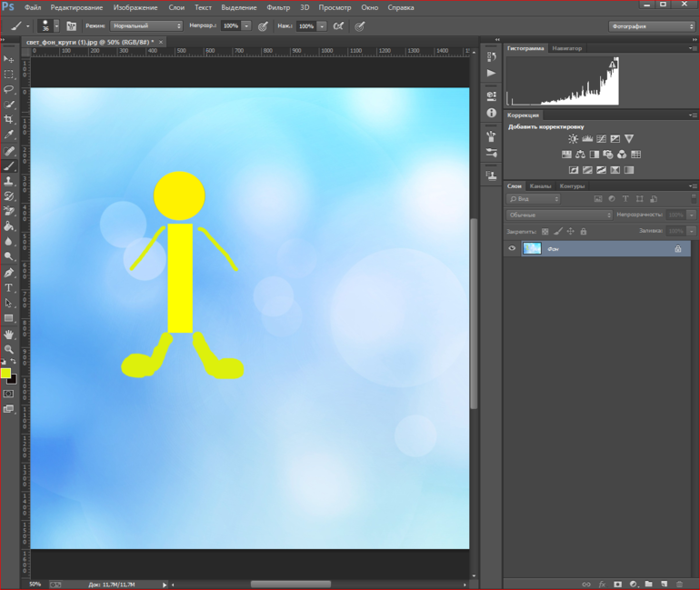This screenshot has width=700, height=590.
Task: Select the Horizontal Type tool
Action: pos(9,288)
